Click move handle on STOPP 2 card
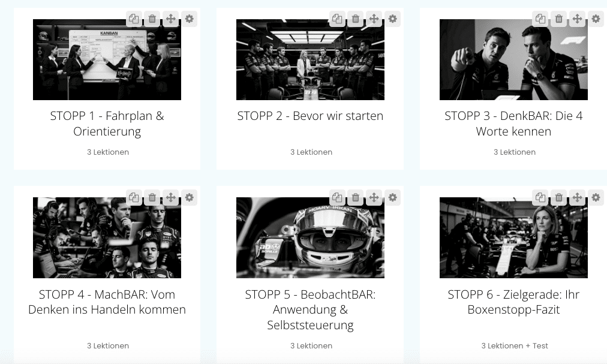Viewport: 607px width, 364px height. coord(374,19)
